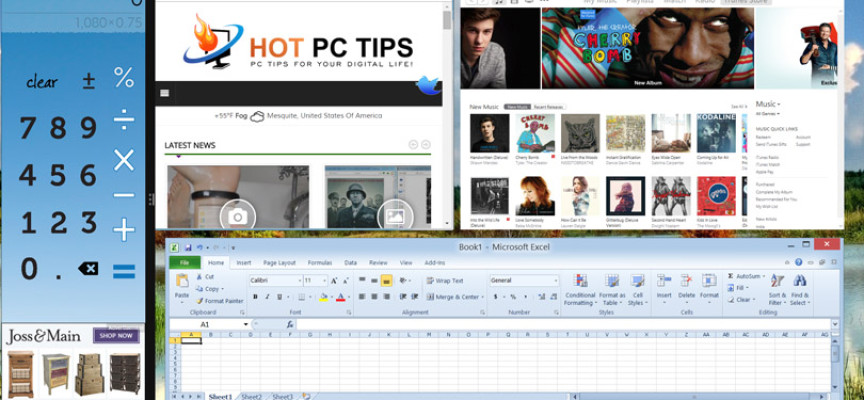The height and width of the screenshot is (400, 864).
Task: Open the Cell Styles gallery
Action: (x=638, y=290)
